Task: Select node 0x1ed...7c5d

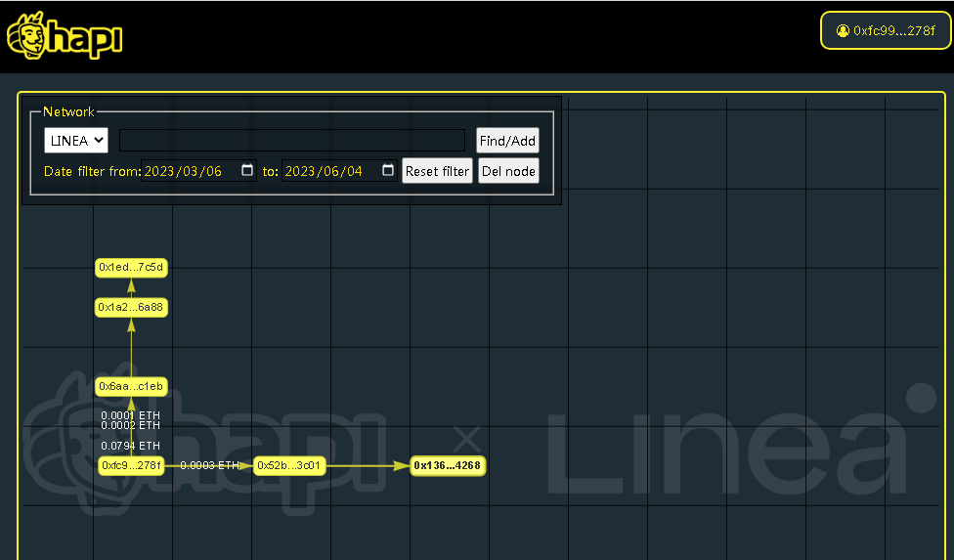Action: (131, 268)
